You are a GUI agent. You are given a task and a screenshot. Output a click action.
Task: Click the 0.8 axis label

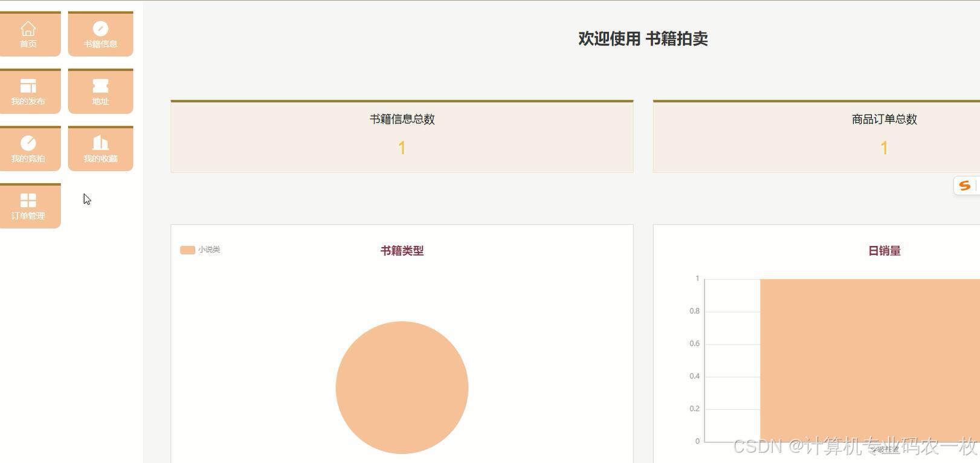694,311
